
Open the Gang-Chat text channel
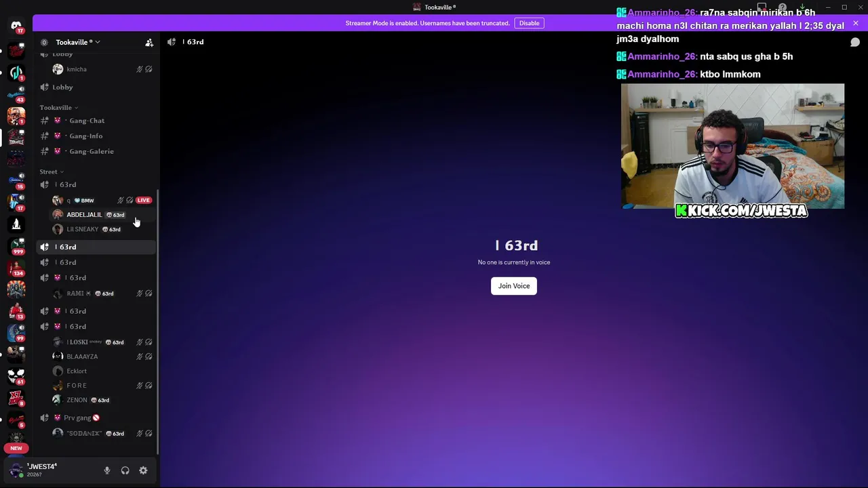[x=96, y=121]
